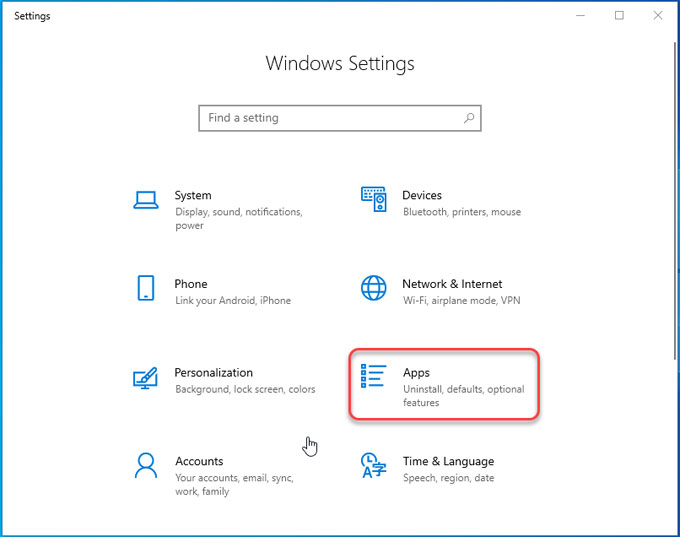Viewport: 680px width, 537px height.
Task: Click 'Background, lock screen, colors' text
Action: [245, 389]
